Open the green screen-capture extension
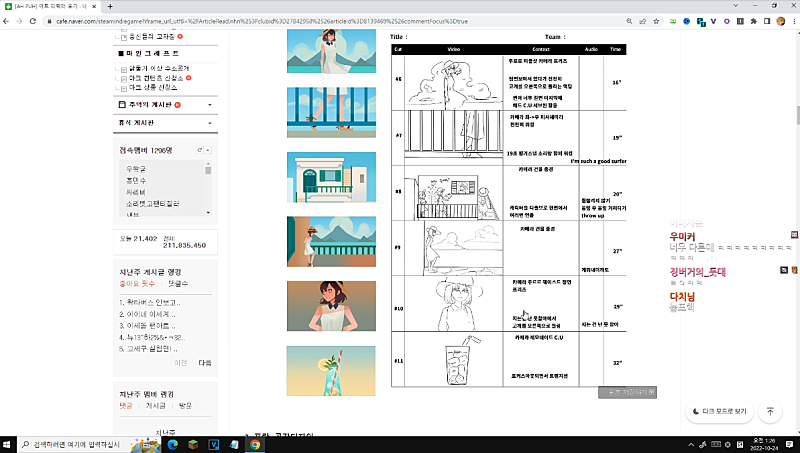 pos(673,21)
